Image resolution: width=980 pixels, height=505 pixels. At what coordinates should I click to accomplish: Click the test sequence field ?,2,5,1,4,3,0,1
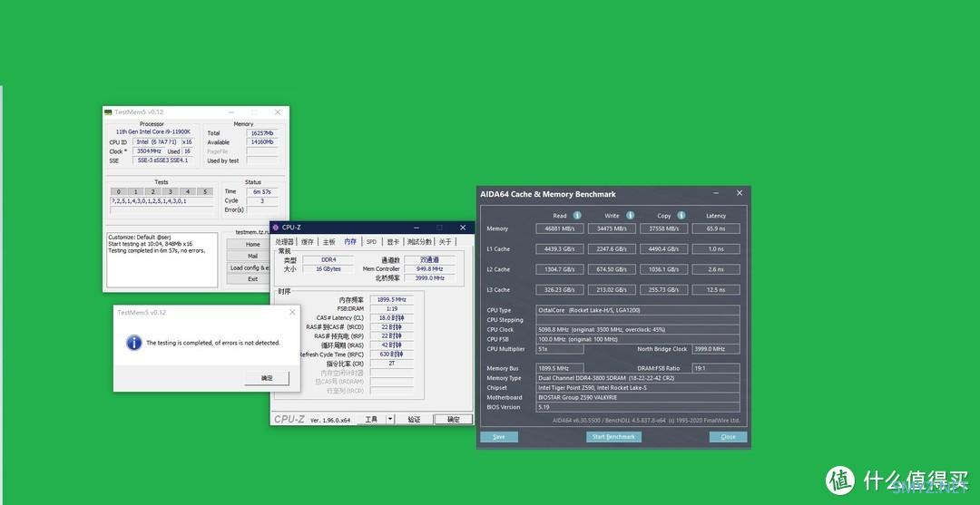point(162,201)
